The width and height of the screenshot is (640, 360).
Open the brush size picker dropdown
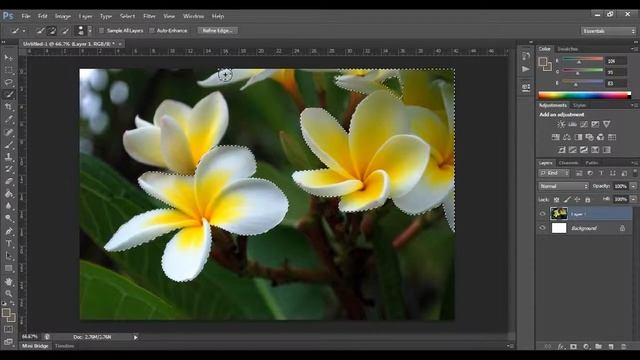90,31
